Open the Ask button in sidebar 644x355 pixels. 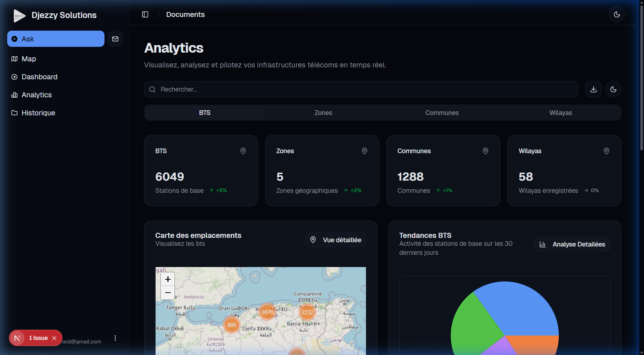tap(56, 39)
